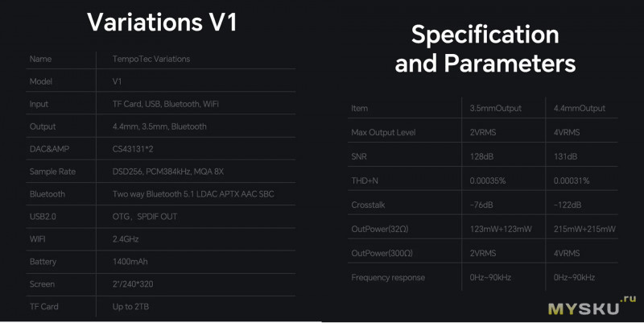The image size is (644, 323).
Task: Click the "Specification and Parameters" heading
Action: (x=485, y=49)
